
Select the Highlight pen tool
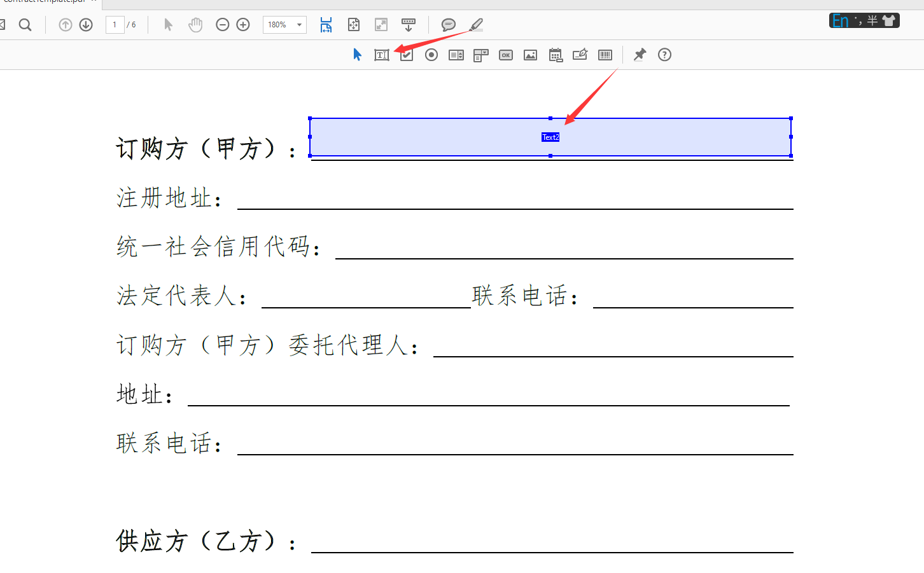(x=475, y=25)
